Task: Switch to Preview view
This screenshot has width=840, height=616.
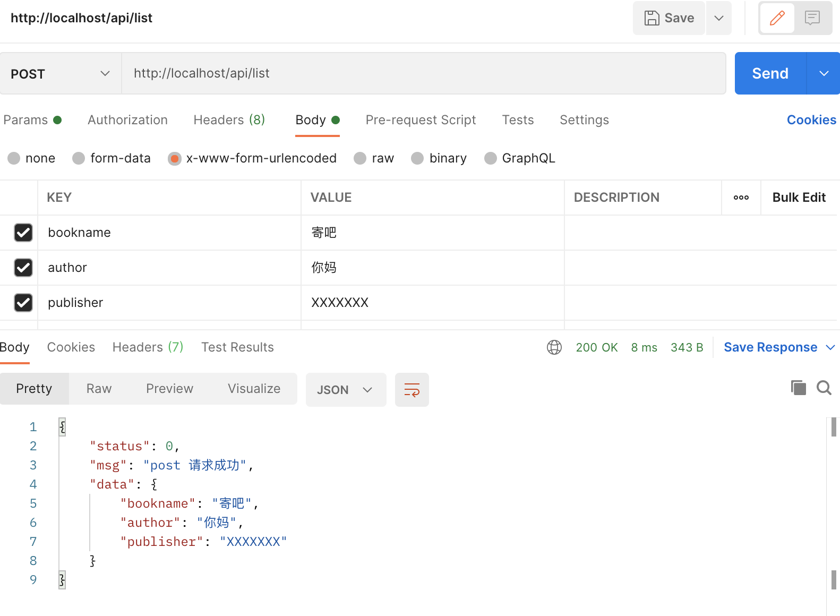Action: (169, 389)
